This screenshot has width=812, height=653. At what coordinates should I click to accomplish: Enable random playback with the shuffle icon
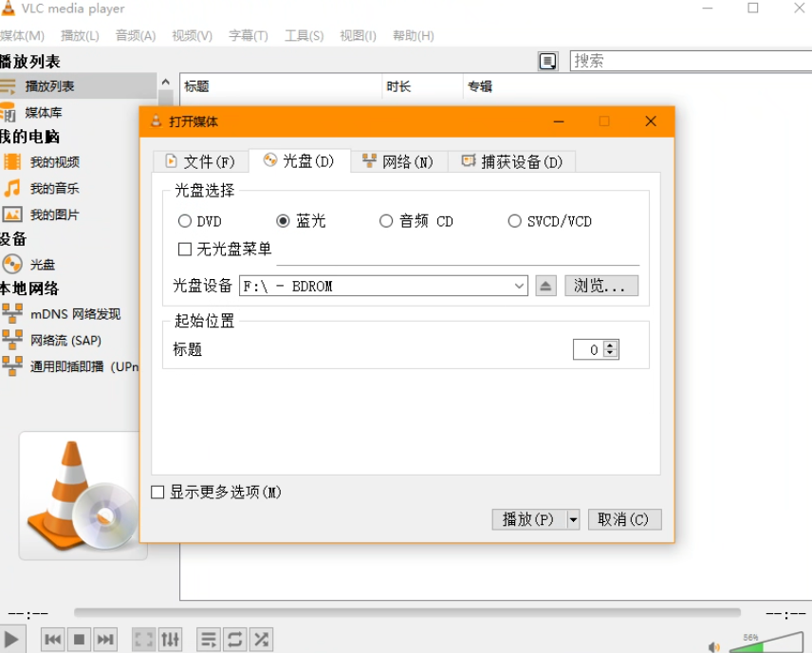(261, 639)
